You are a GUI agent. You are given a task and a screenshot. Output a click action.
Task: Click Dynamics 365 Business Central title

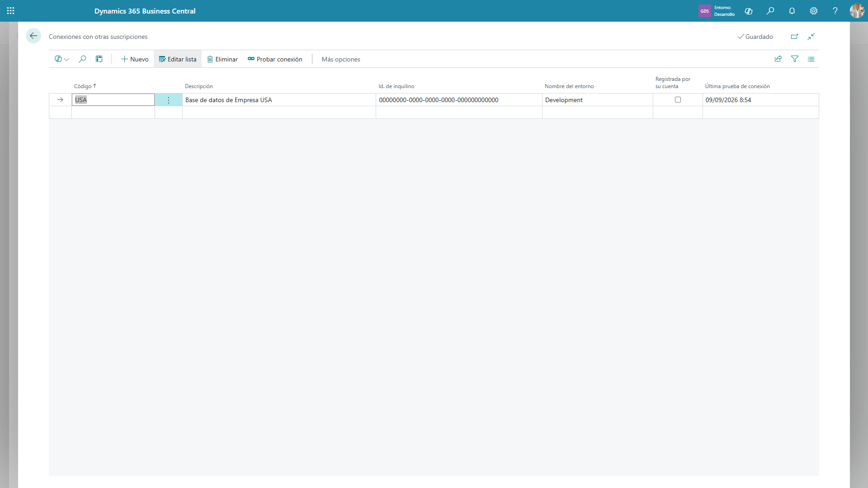pyautogui.click(x=145, y=11)
